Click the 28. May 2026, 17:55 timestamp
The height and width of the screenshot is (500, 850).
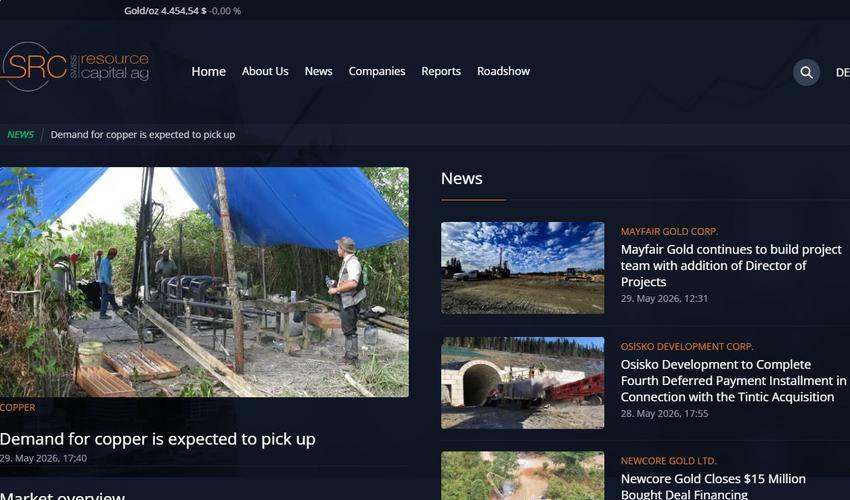coord(664,413)
